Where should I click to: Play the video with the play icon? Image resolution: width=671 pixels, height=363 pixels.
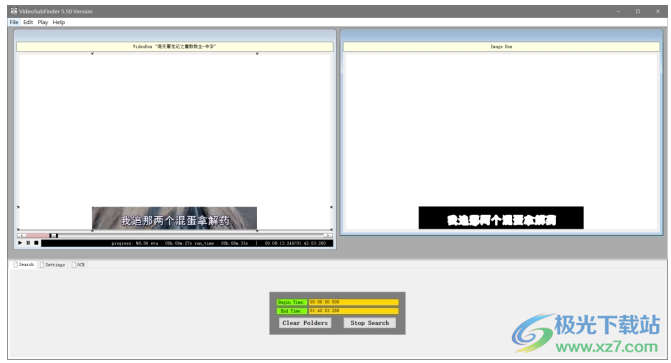pyautogui.click(x=20, y=243)
